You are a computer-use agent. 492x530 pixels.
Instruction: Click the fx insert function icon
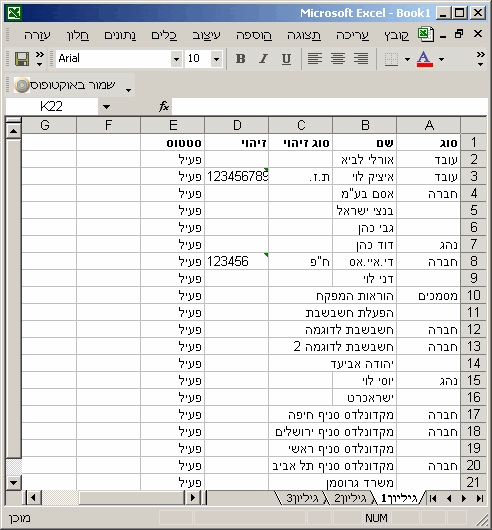click(164, 106)
